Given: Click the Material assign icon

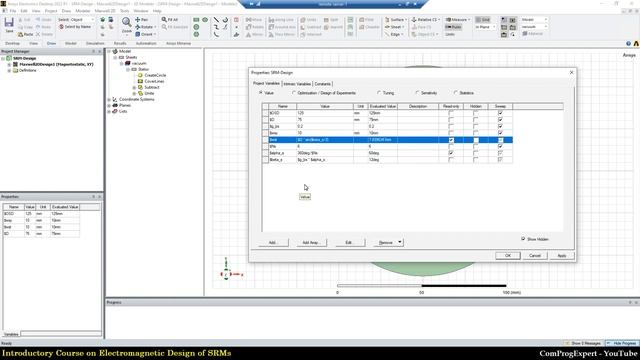Looking at the screenshot, I should pyautogui.click(x=525, y=34).
